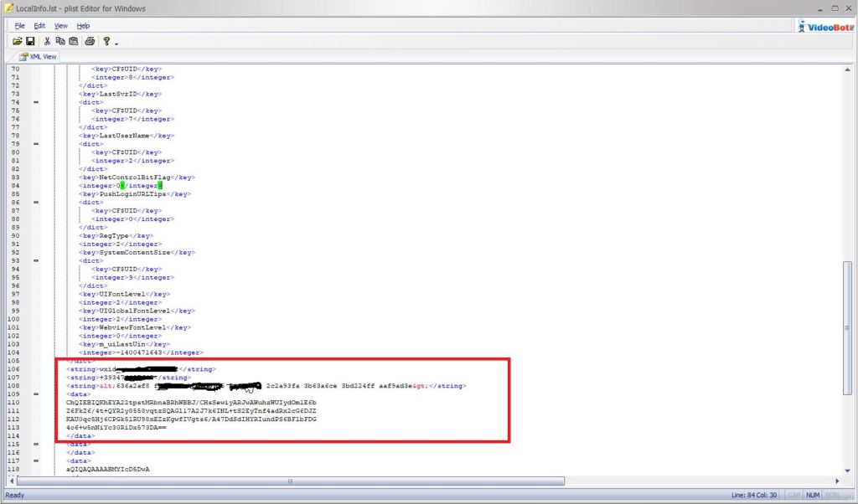858x504 pixels.
Task: Click the plist Editor title bar icon
Action: 8,8
